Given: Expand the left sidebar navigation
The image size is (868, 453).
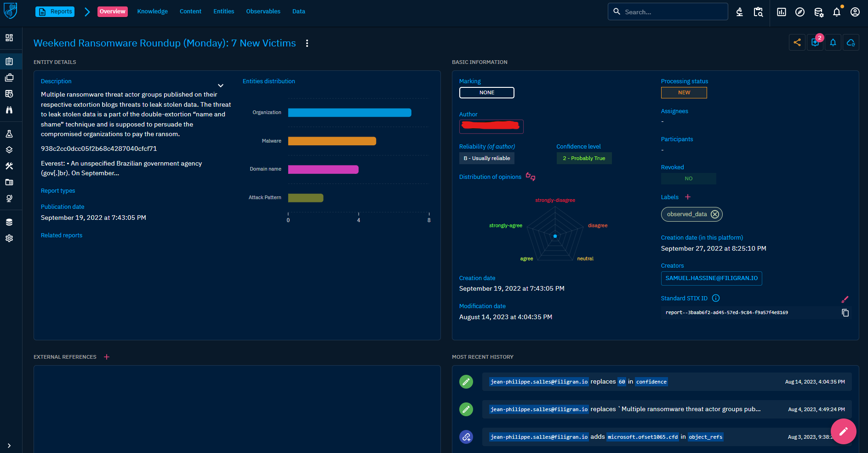Looking at the screenshot, I should [x=9, y=445].
